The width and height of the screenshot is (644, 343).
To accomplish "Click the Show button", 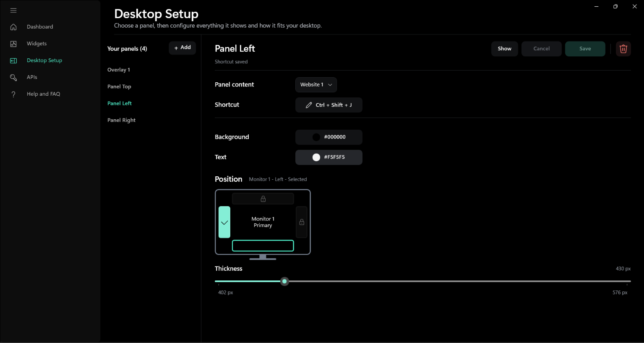I will [x=505, y=49].
